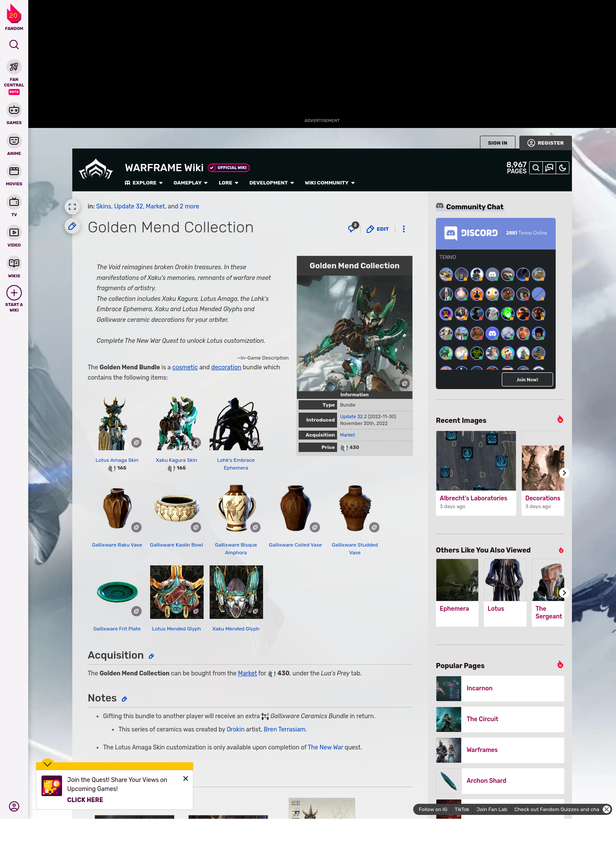The height and width of the screenshot is (856, 616).
Task: Expand the Development menu
Action: coord(272,183)
